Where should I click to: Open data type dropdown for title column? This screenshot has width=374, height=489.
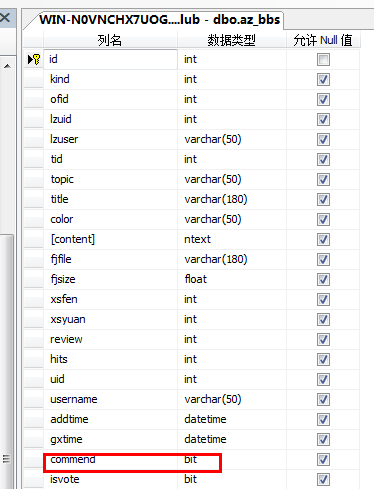[x=232, y=200]
